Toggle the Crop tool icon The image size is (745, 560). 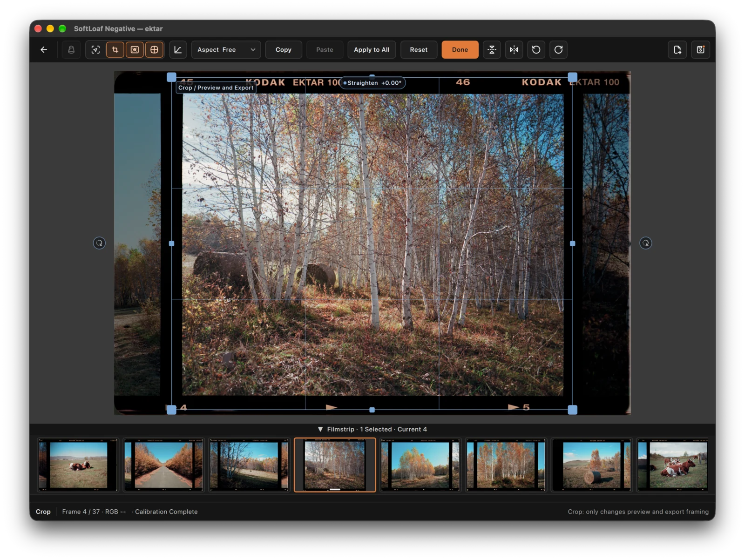[115, 50]
